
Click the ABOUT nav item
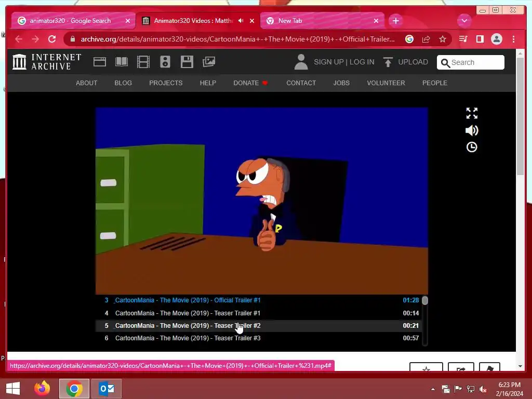[x=87, y=83]
